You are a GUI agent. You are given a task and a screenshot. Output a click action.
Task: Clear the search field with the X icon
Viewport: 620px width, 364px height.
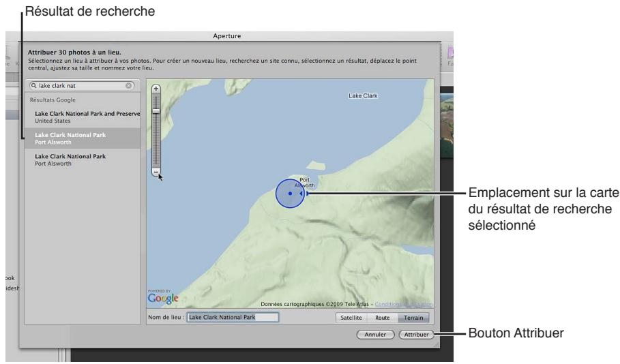point(128,85)
